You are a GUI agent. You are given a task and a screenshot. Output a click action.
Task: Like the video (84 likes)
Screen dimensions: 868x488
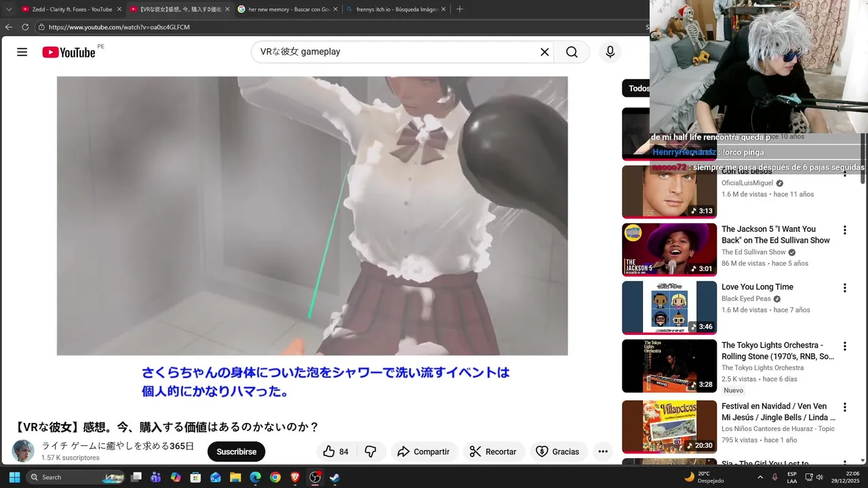(x=336, y=451)
